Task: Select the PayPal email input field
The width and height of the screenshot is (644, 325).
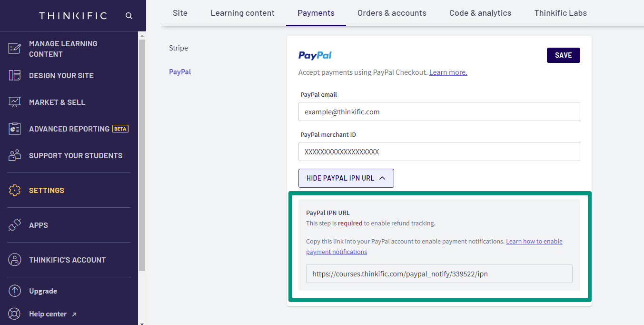Action: coord(439,112)
